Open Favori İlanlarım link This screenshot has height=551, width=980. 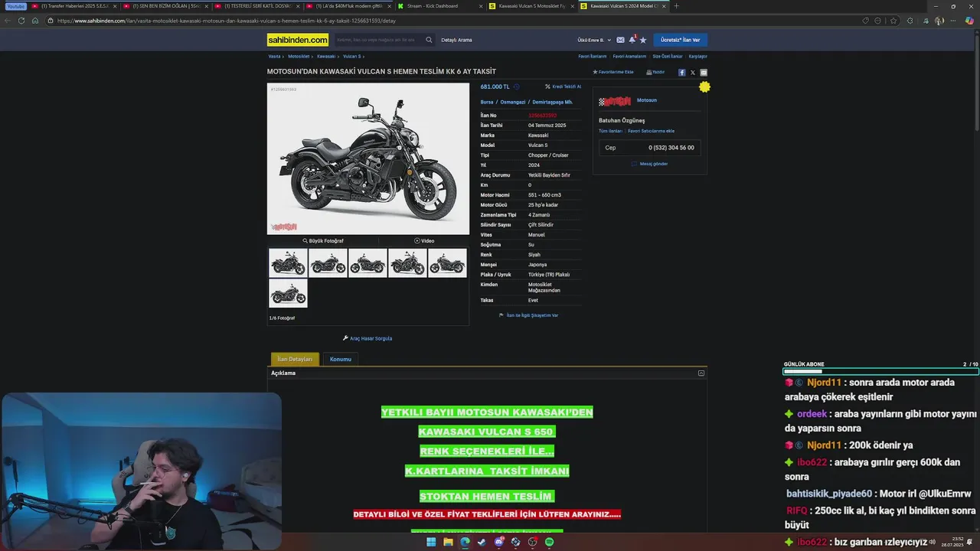click(593, 57)
